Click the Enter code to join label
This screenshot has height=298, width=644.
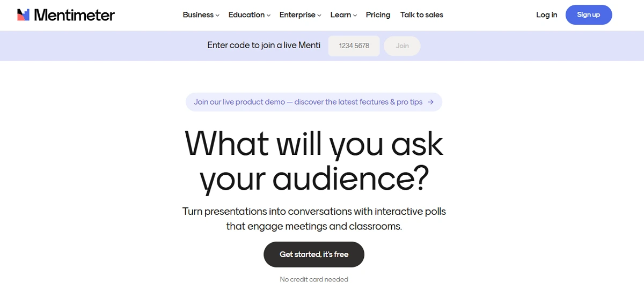point(264,46)
